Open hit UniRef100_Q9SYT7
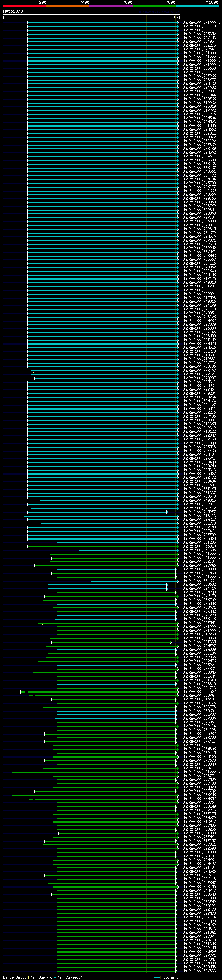The image size is (222, 980). [199, 80]
